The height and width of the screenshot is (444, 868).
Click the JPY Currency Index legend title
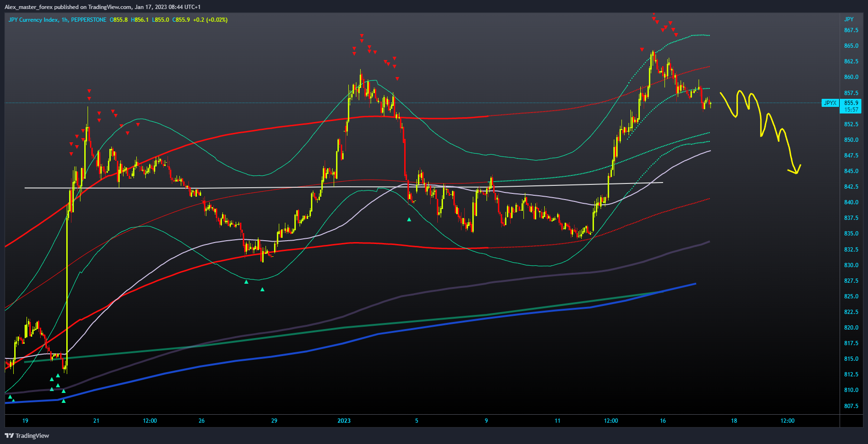point(33,20)
